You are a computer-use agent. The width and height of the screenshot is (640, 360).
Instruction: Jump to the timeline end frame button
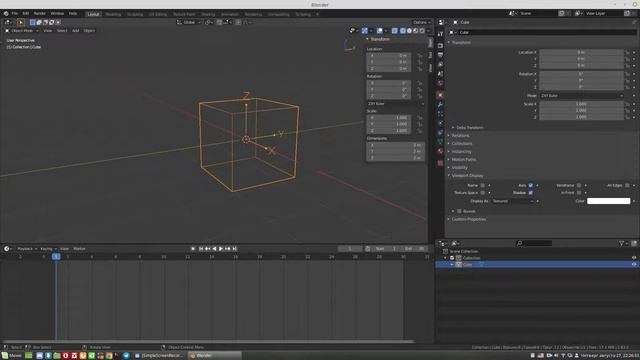pos(234,249)
